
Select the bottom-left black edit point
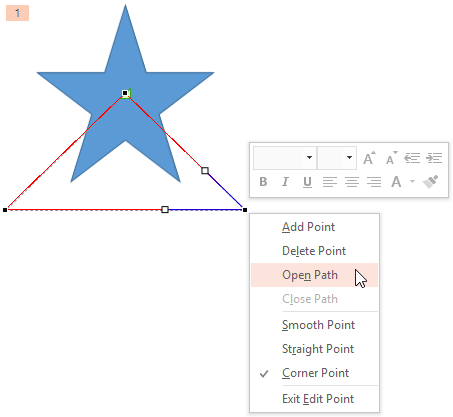click(x=5, y=210)
